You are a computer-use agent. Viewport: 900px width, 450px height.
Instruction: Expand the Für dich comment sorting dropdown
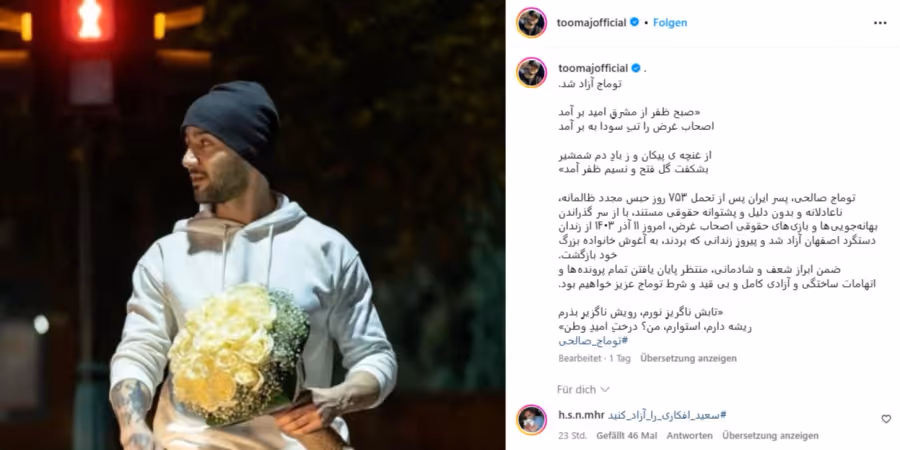point(583,390)
